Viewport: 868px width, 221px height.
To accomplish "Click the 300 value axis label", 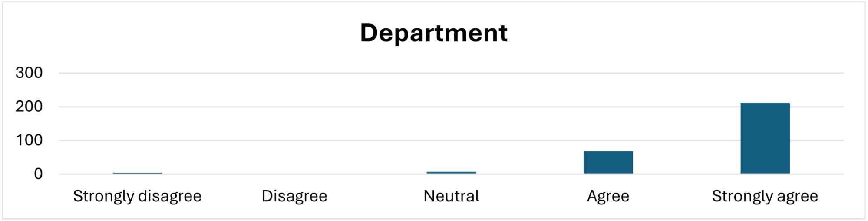I will (x=29, y=73).
